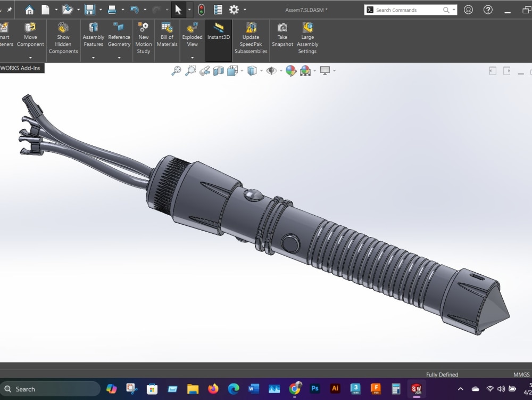Click the Rebuild traffic light icon
This screenshot has width=532, height=400.
201,10
